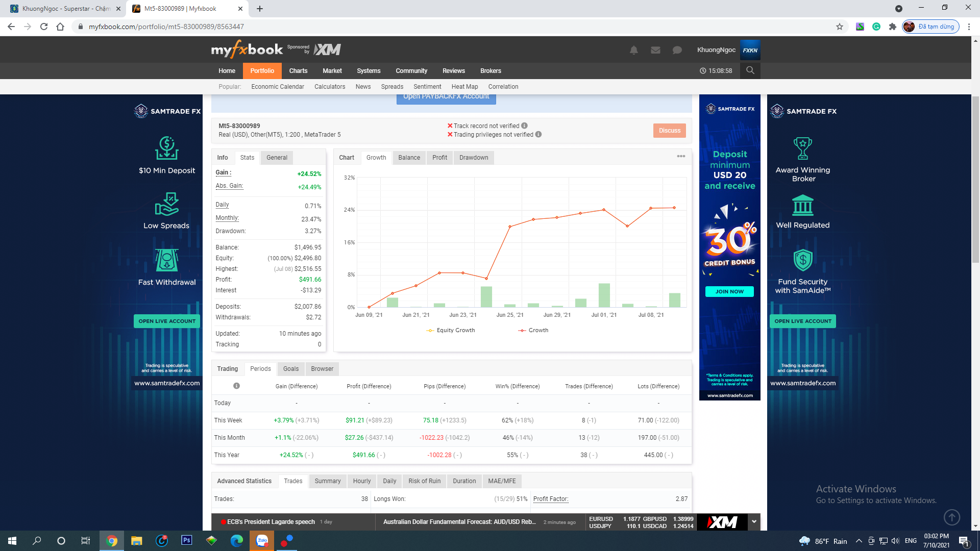
Task: Click the scroll-to-top arrow circle button
Action: [x=951, y=517]
